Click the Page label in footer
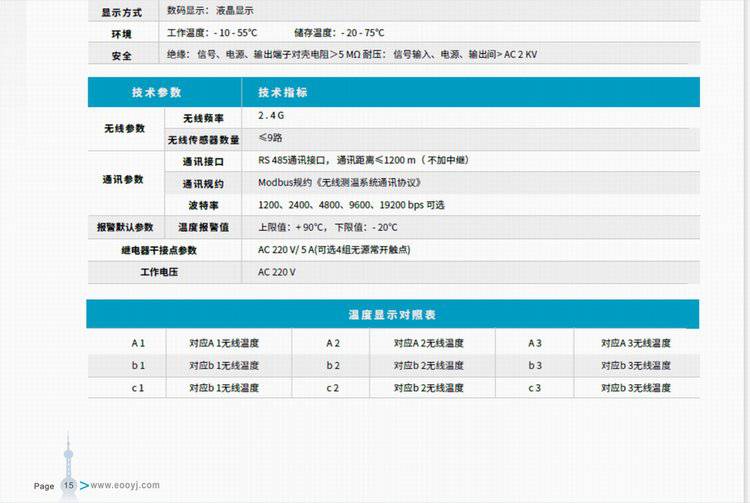 pyautogui.click(x=44, y=486)
